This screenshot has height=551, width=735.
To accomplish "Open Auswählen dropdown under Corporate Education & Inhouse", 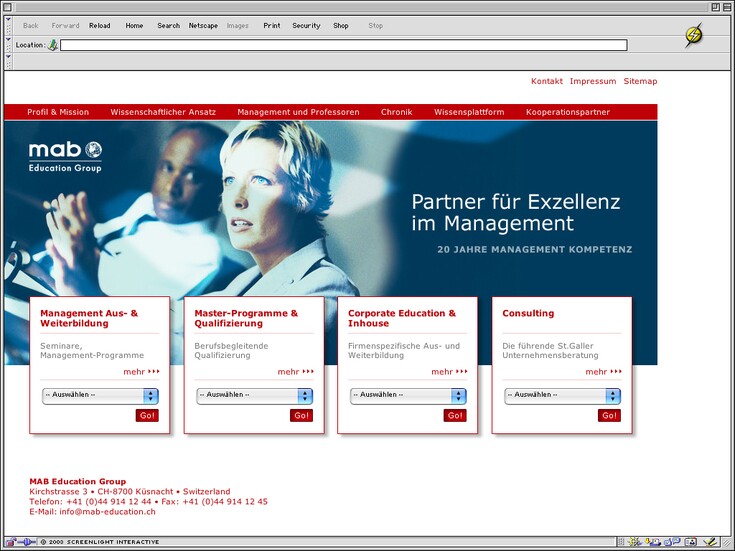I will (x=408, y=396).
